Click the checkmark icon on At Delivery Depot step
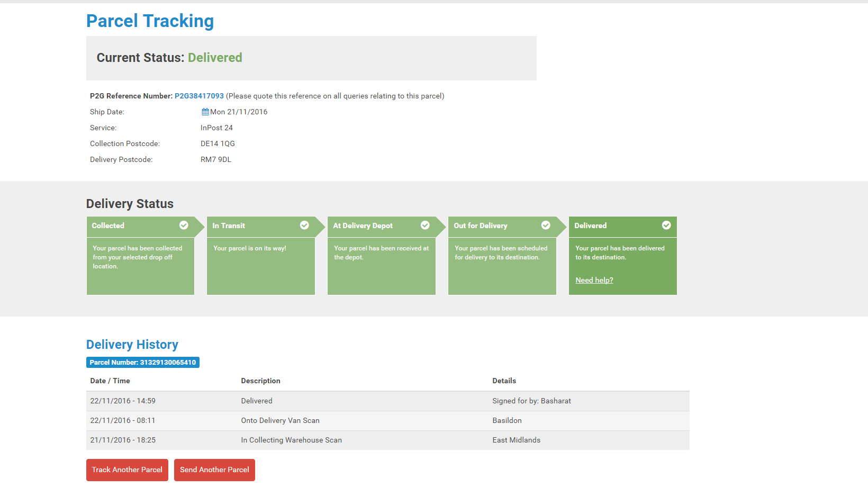This screenshot has height=496, width=868. pos(425,225)
